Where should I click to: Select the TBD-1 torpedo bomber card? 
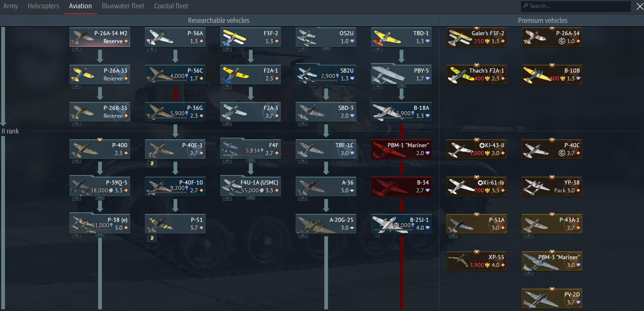(x=401, y=37)
